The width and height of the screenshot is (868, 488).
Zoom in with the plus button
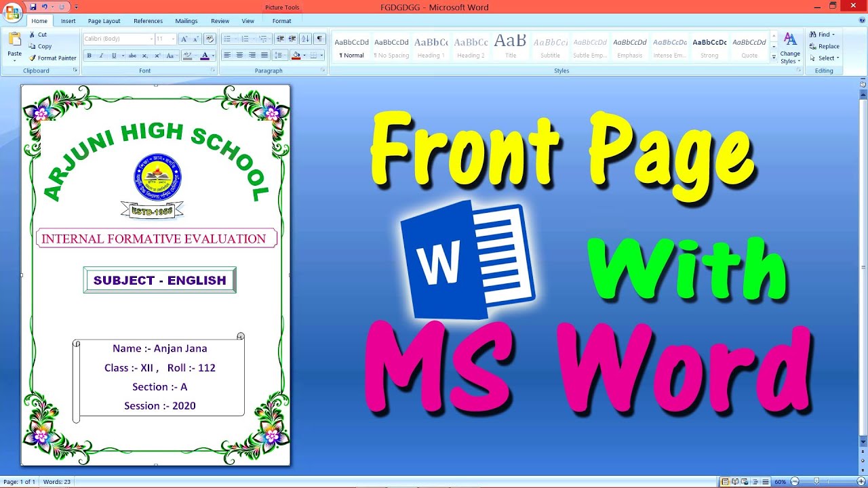860,482
